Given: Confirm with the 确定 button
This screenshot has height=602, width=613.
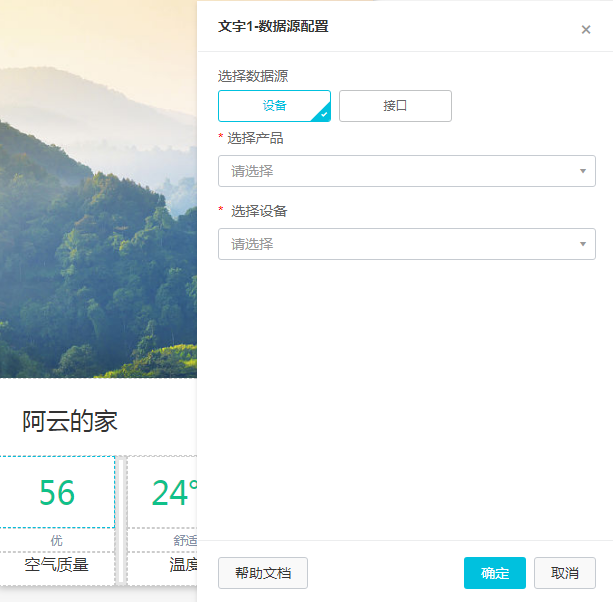Looking at the screenshot, I should point(495,573).
